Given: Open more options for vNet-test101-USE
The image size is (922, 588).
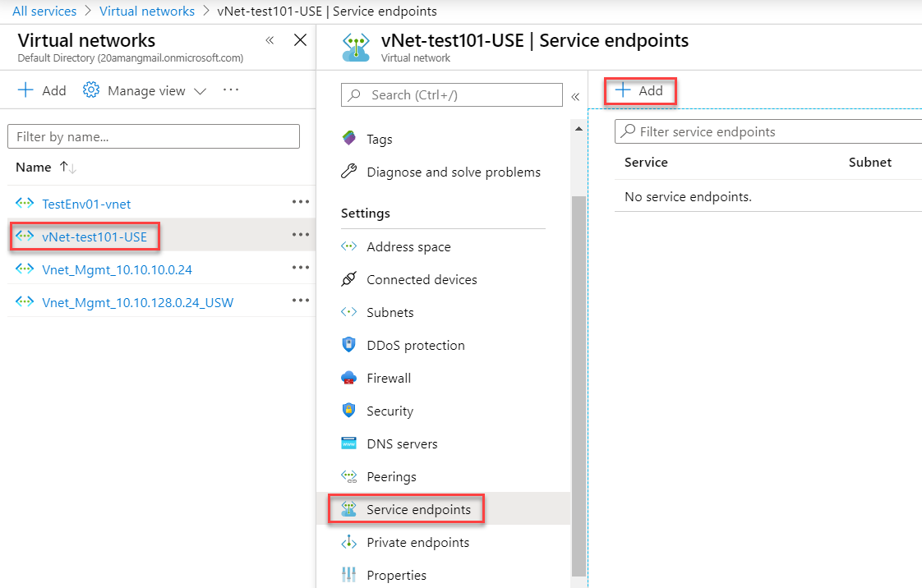Looking at the screenshot, I should coord(301,234).
